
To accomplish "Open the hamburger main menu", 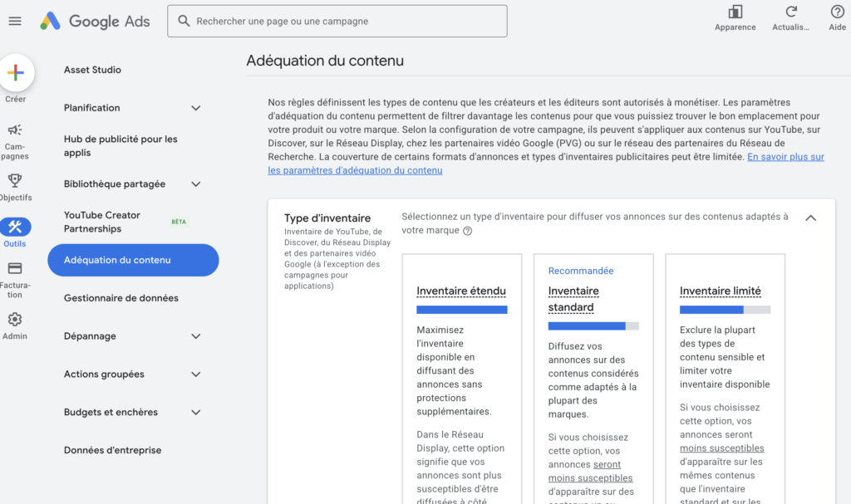I will pyautogui.click(x=15, y=21).
